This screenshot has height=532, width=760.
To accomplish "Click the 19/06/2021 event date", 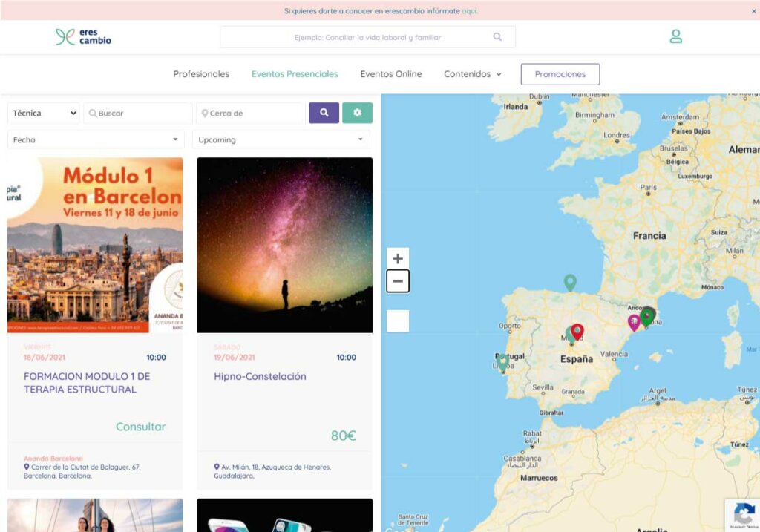I will [234, 358].
